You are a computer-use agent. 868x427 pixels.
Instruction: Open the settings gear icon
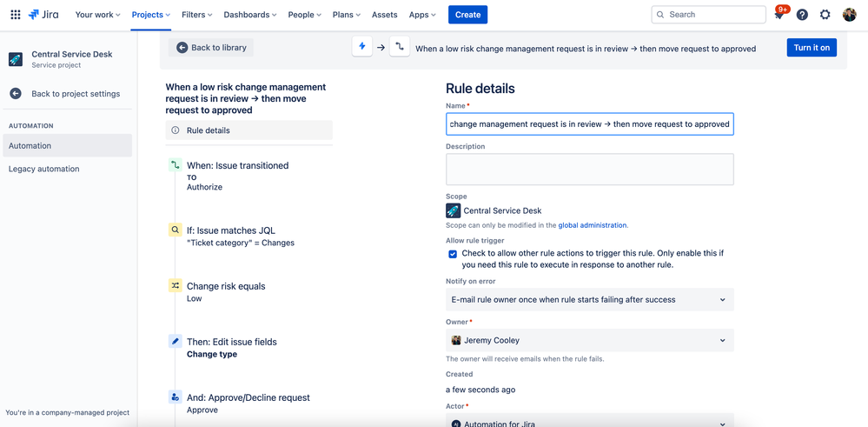click(825, 15)
